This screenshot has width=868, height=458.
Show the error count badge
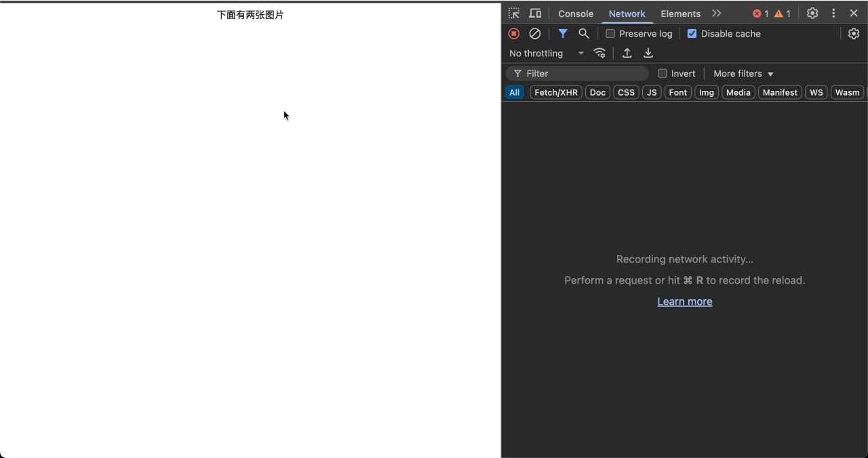pos(761,14)
